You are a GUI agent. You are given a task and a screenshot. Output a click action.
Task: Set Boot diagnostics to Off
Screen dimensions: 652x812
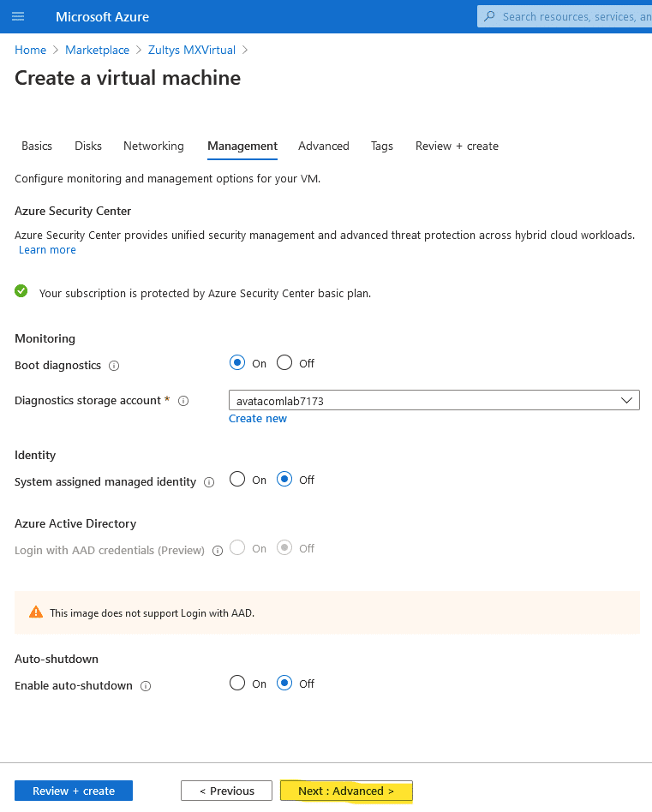pos(284,362)
